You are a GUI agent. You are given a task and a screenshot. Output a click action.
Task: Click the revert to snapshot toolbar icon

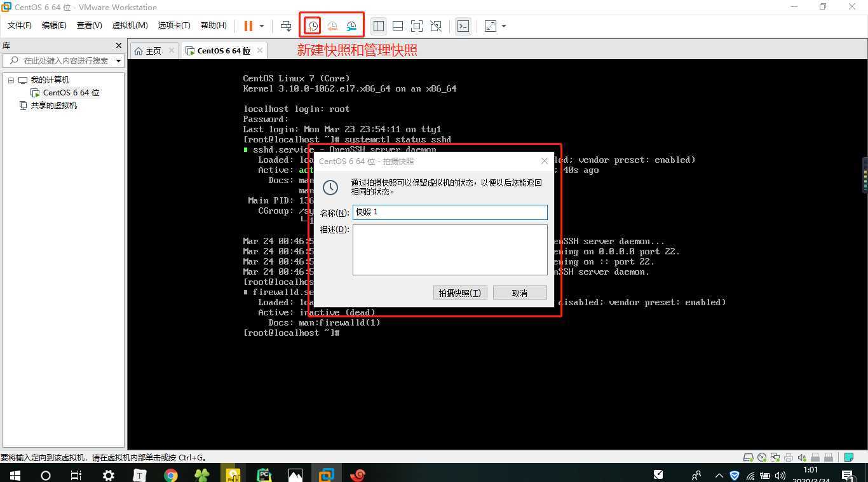tap(332, 26)
